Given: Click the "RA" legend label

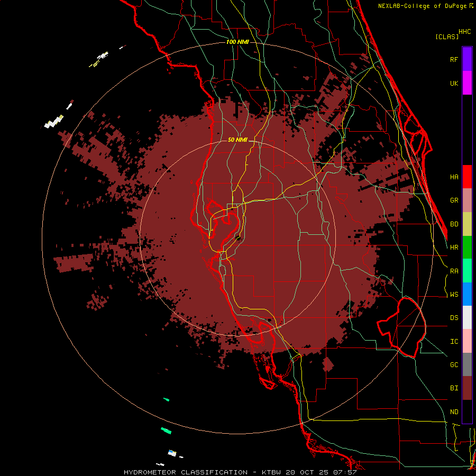Looking at the screenshot, I should coord(454,271).
